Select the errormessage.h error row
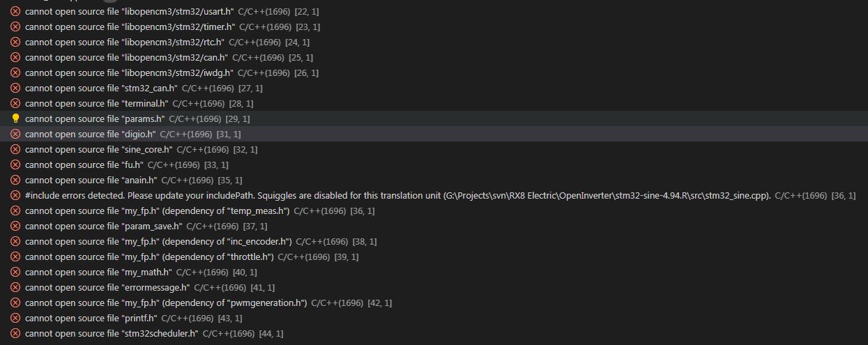 coord(107,287)
